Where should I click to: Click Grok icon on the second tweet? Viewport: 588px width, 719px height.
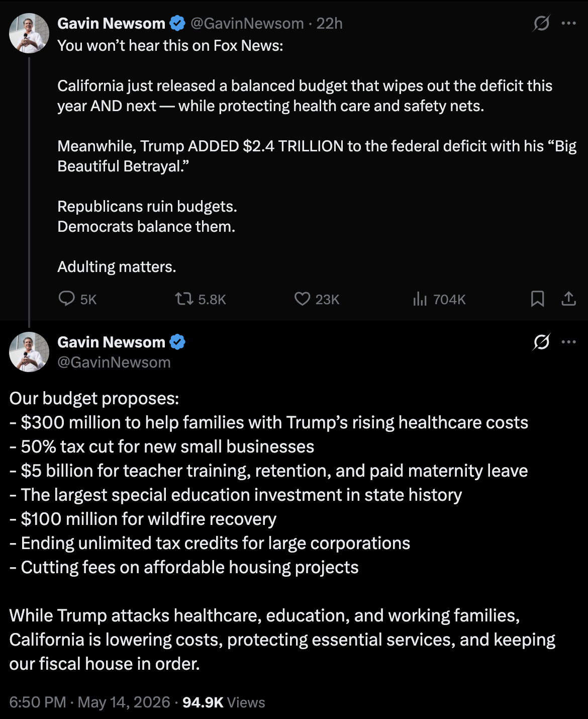[x=541, y=342]
